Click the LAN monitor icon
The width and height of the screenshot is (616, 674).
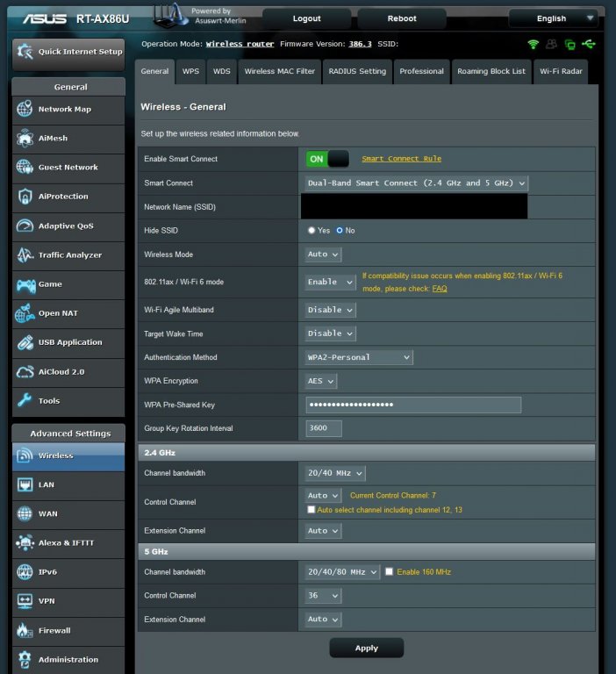[x=25, y=484]
